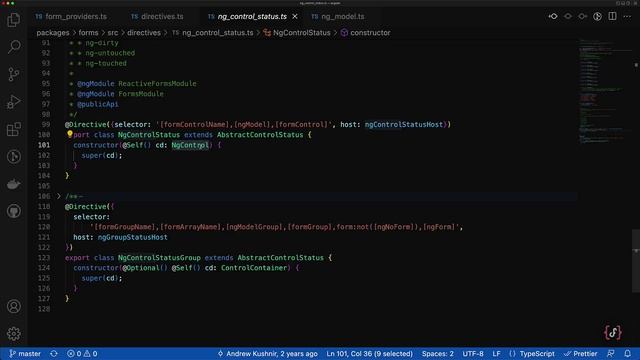
Task: Open the Explorer view in activity bar
Action: pyautogui.click(x=13, y=20)
